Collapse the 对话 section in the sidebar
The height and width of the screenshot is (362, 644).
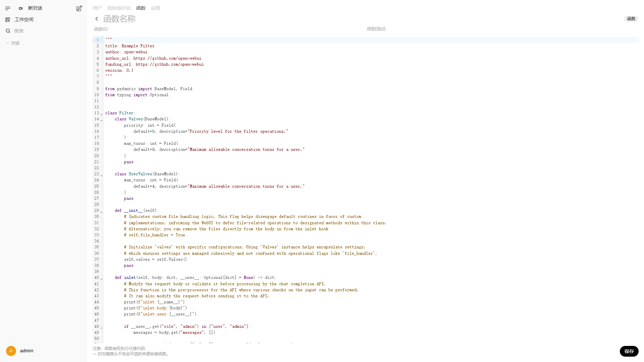7,43
